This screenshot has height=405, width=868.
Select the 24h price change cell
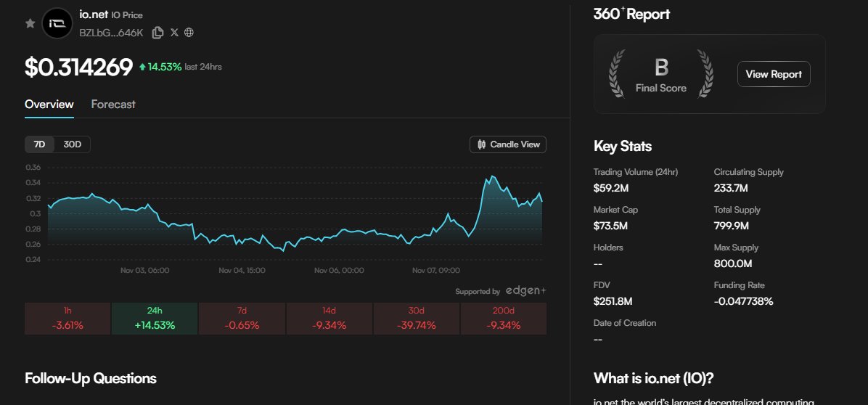155,319
